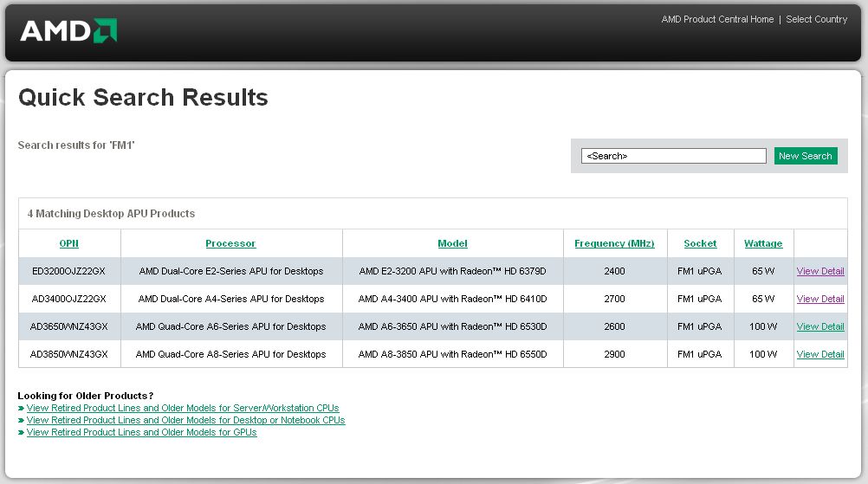Select OPN cell AD3400OJZ22GX

pyautogui.click(x=68, y=299)
